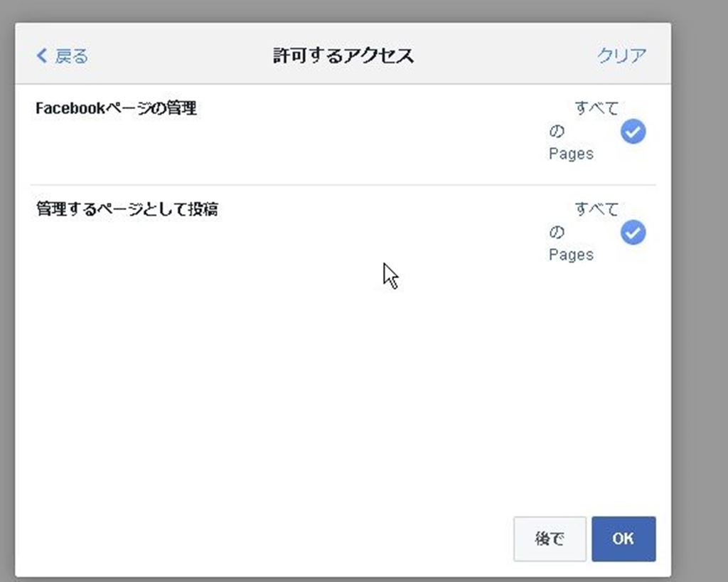Click すべて text in 管理するページとして投稿 row

click(596, 210)
